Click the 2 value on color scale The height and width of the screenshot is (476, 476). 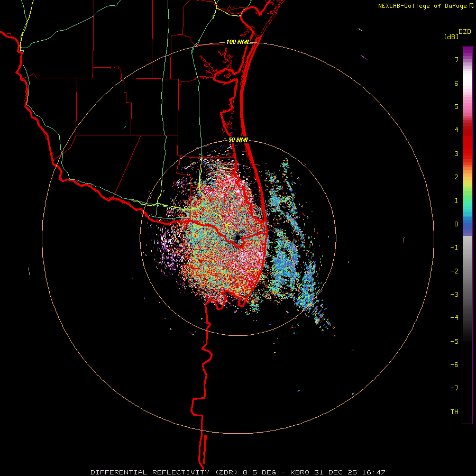click(456, 177)
